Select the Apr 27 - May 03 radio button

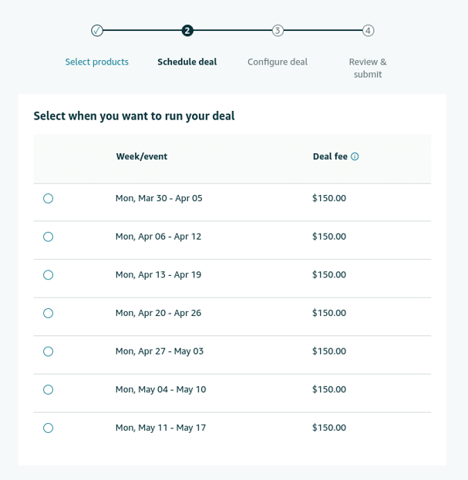point(48,351)
